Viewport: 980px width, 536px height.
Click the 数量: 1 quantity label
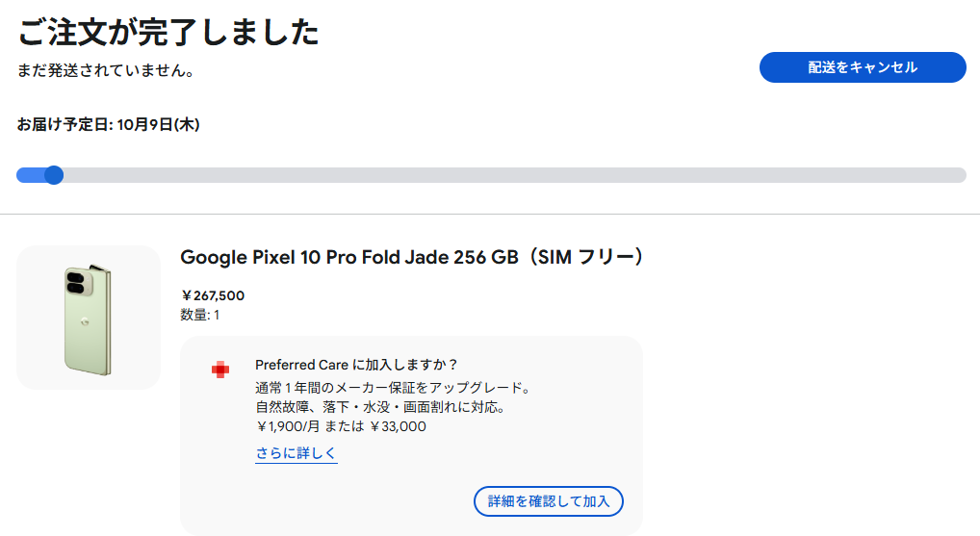(x=200, y=315)
